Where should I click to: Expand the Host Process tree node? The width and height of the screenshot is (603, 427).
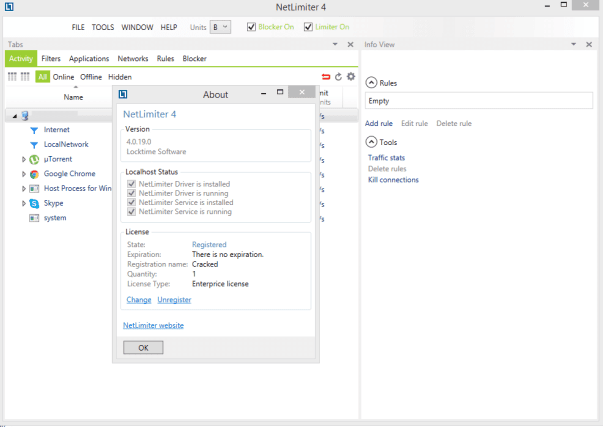23,188
